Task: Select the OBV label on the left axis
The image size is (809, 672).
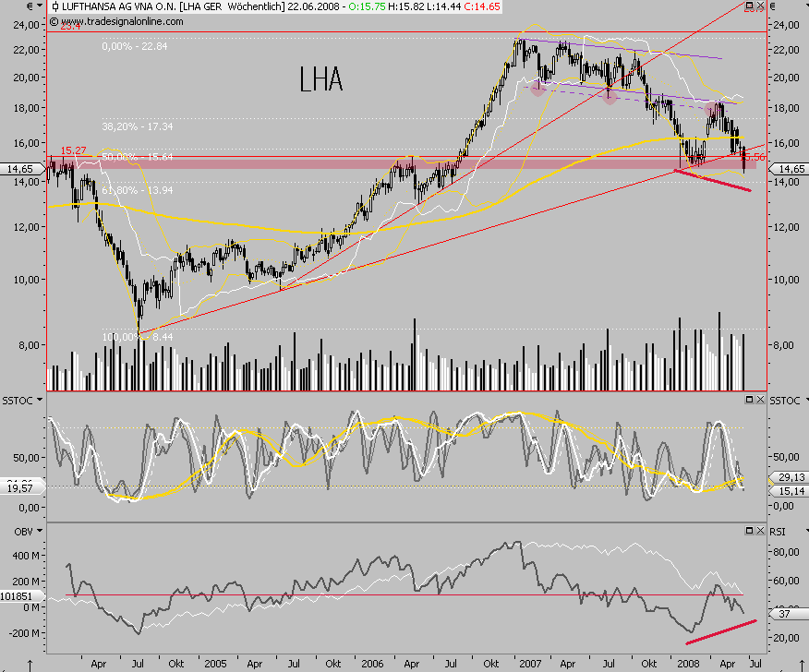Action: point(11,531)
